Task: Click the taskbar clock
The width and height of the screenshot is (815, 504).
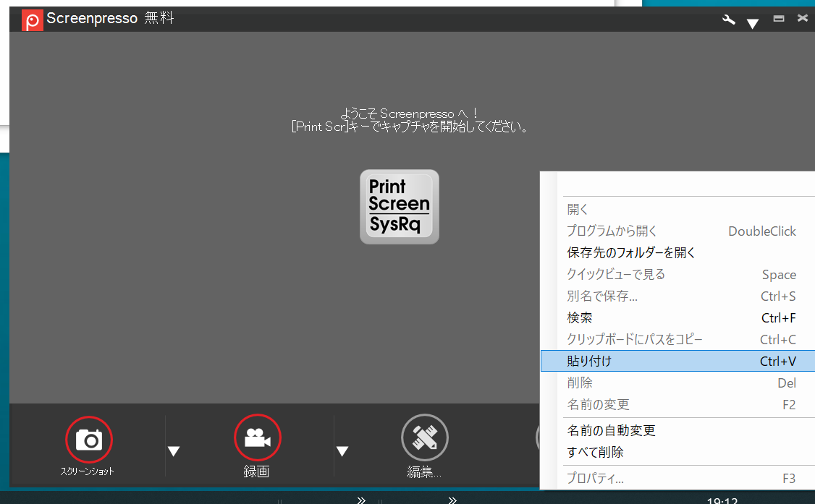Action: [722, 500]
